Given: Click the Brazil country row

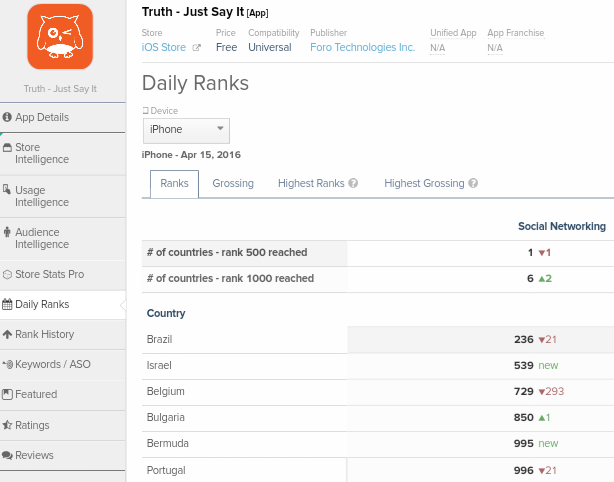Looking at the screenshot, I should [378, 339].
